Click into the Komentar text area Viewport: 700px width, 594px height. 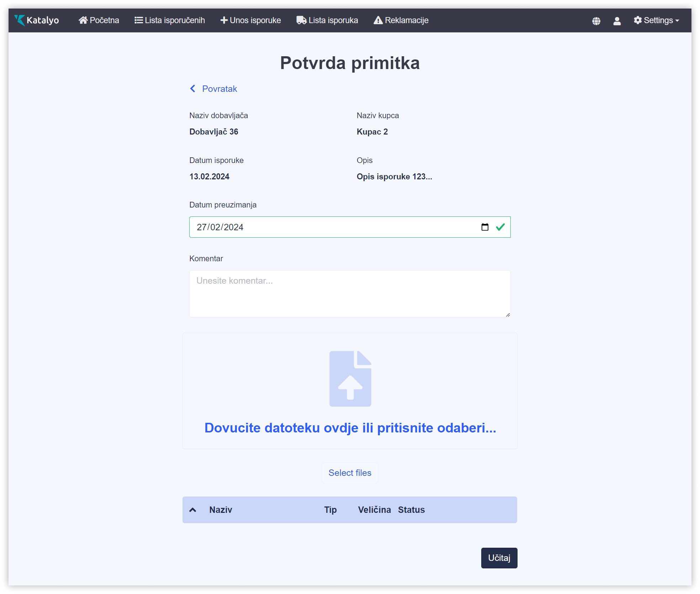pyautogui.click(x=350, y=294)
